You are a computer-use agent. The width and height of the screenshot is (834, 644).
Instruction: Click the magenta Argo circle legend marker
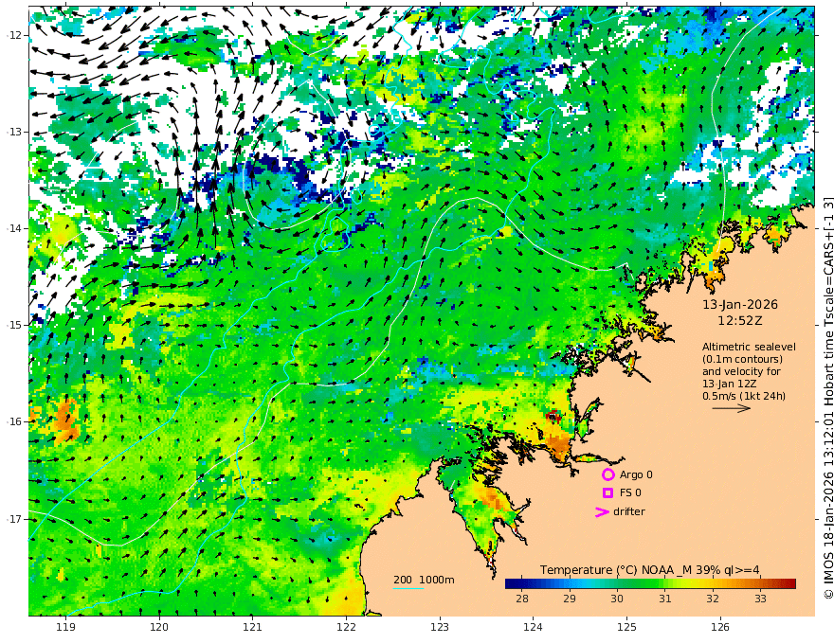click(607, 474)
